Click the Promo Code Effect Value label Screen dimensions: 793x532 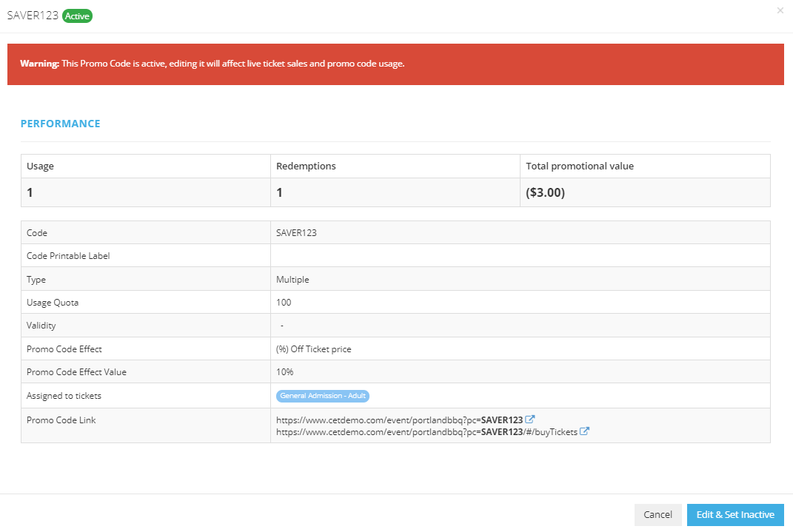coord(76,372)
